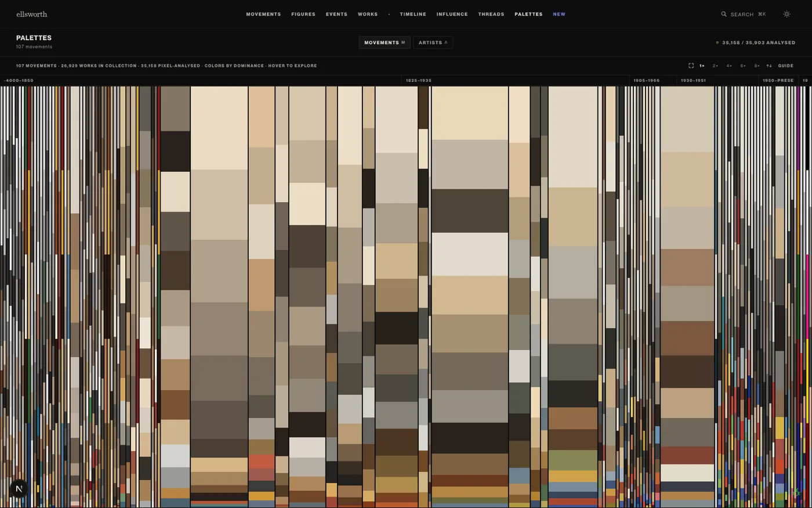Click the 1930–1951 era marker
812x508 pixels.
coord(693,81)
